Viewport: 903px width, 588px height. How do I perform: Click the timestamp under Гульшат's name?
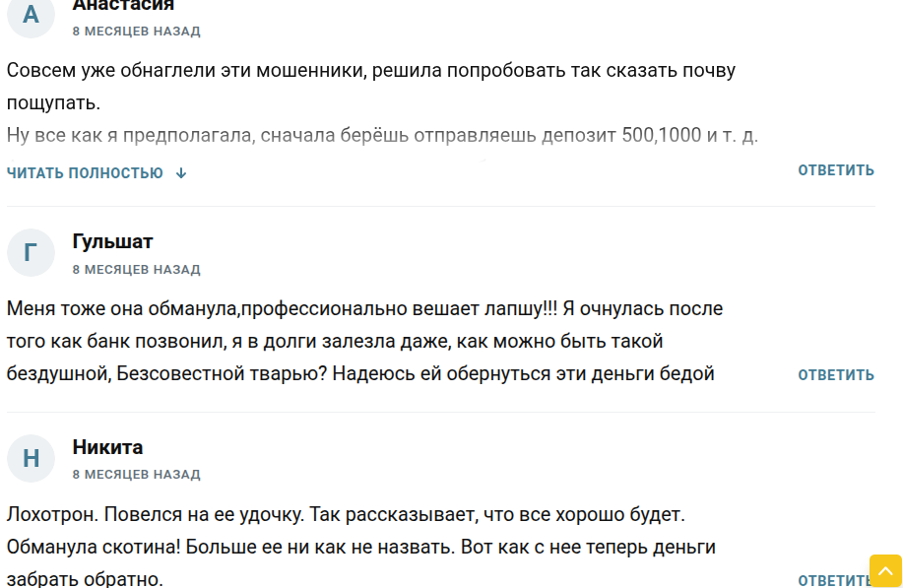(136, 269)
